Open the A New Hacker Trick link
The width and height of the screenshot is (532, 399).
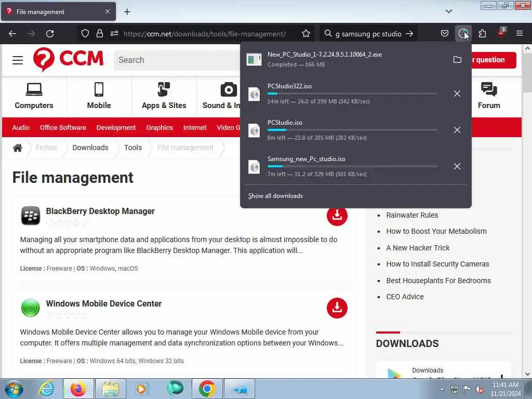(x=418, y=248)
